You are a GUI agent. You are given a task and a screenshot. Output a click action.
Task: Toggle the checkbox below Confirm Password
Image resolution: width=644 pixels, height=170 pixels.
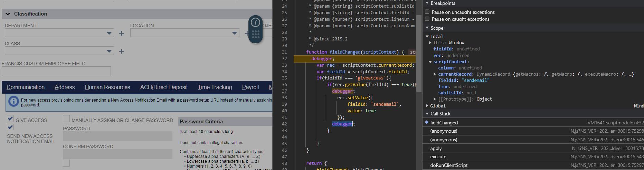click(x=66, y=163)
